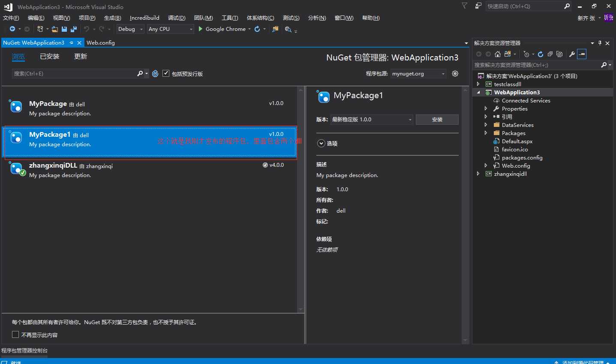Check the 不再显示此内容 checkbox
616x364 pixels.
[x=15, y=334]
